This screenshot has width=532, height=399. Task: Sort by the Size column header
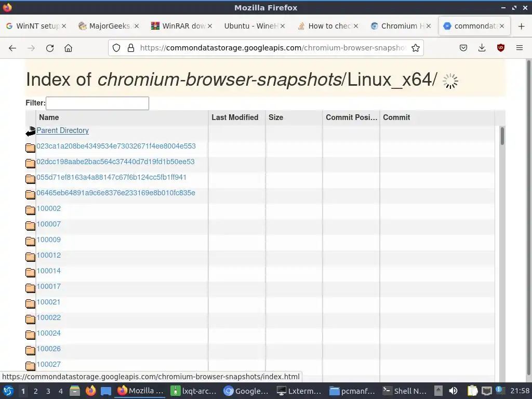click(294, 117)
